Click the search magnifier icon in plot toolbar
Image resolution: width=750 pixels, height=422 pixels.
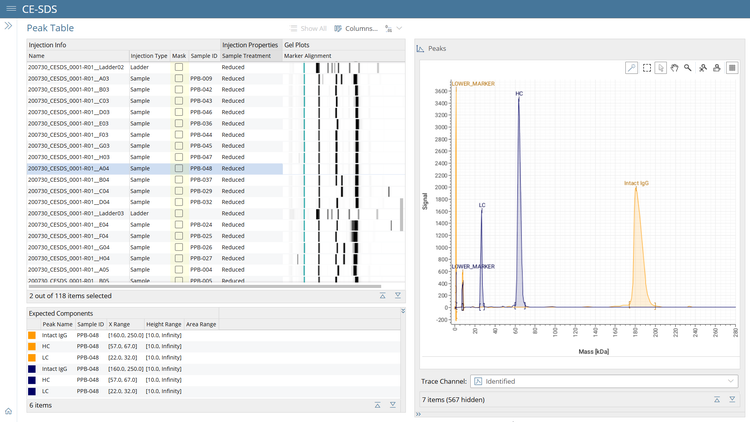[688, 68]
